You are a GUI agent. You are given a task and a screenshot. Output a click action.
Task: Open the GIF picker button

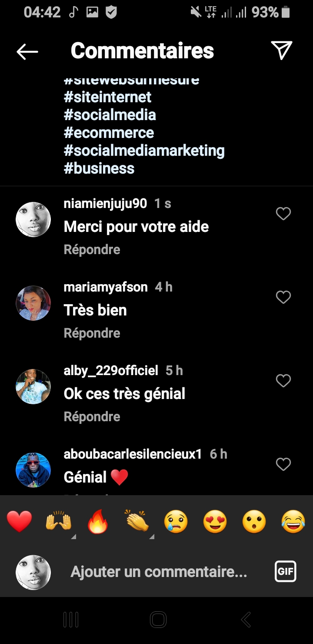click(x=285, y=571)
